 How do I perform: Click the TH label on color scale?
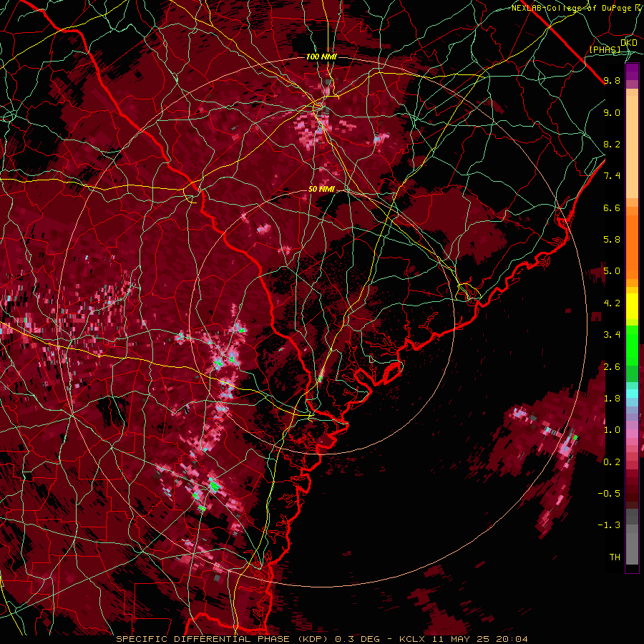[x=615, y=557]
